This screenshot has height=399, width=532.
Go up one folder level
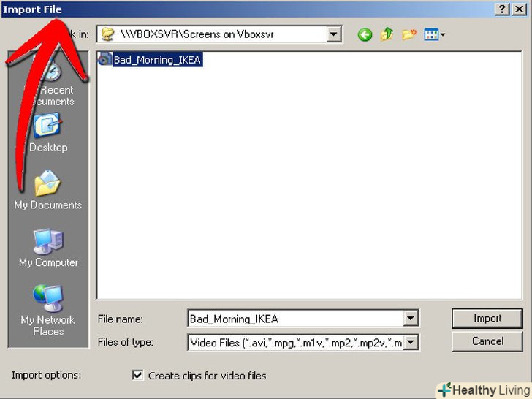pyautogui.click(x=387, y=34)
